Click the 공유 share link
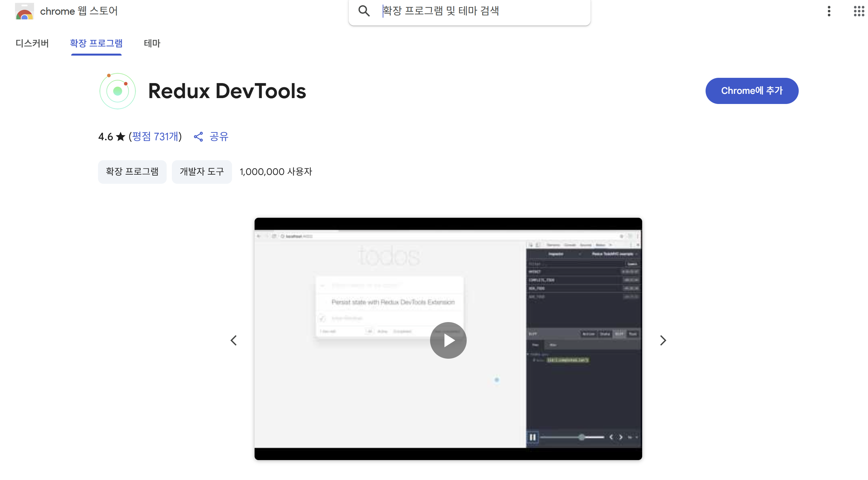Image resolution: width=868 pixels, height=480 pixels. (x=219, y=137)
